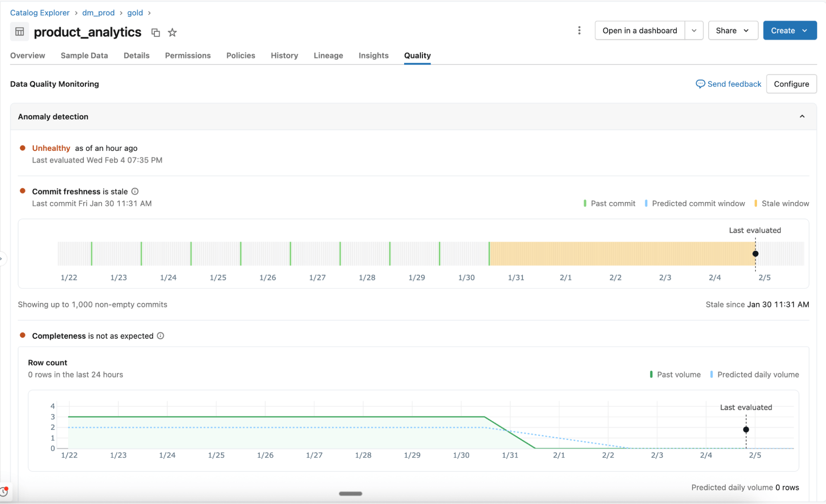This screenshot has width=826, height=504.
Task: Click the Send feedback speech bubble icon
Action: (x=700, y=84)
